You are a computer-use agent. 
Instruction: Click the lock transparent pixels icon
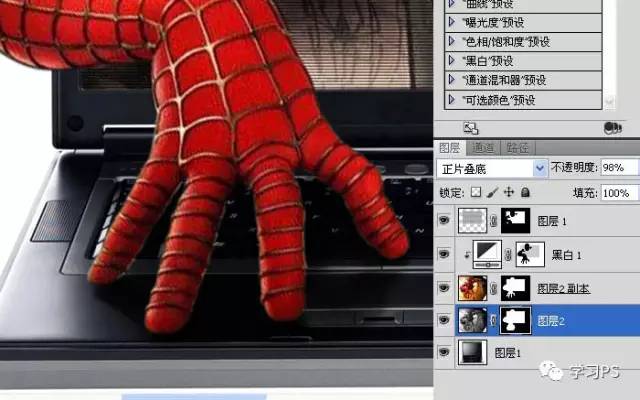[x=476, y=192]
